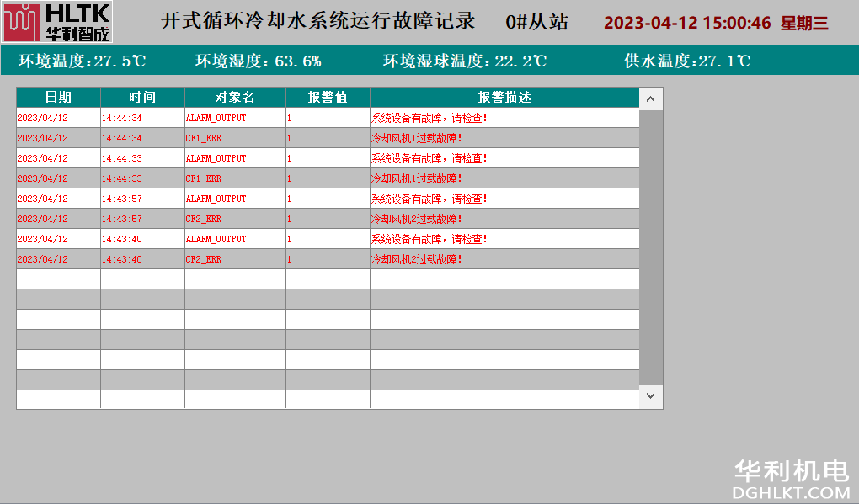Click the ALARM_OUTPUT entry at 14:43:40
The width and height of the screenshot is (859, 504).
tap(216, 239)
